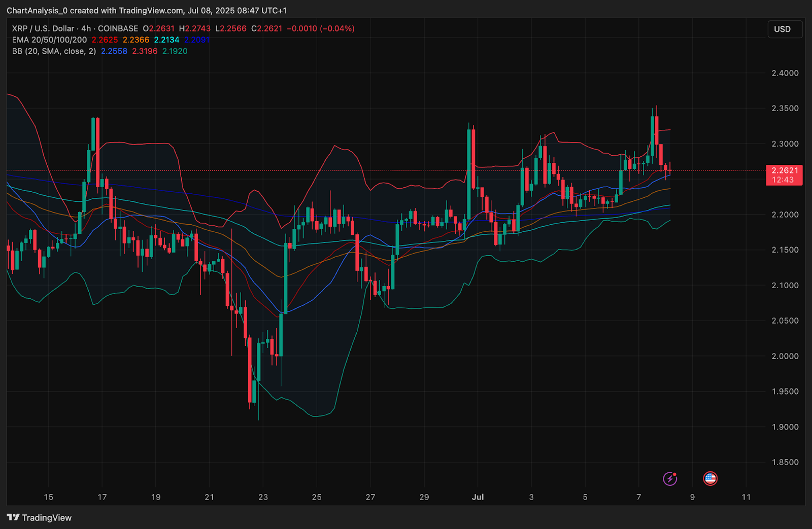Viewport: 812px width, 529px height.
Task: Click the red EMA value 2.2625
Action: (105, 40)
